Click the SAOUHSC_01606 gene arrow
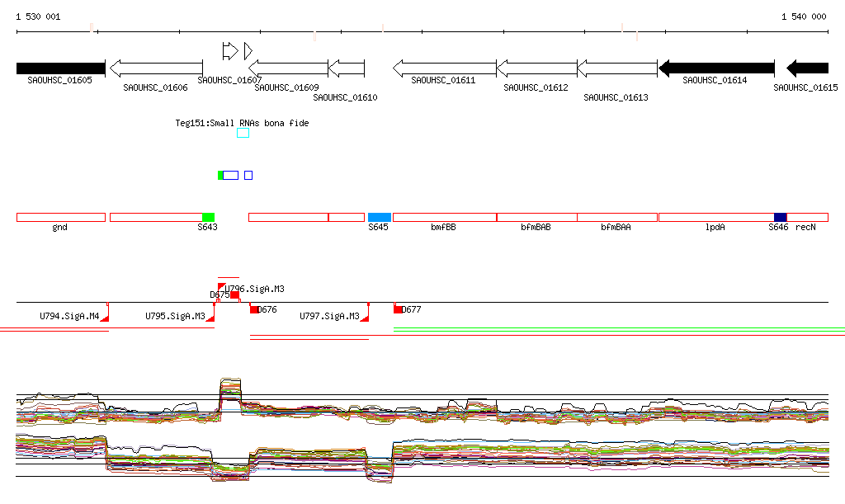The image size is (845, 504). tap(156, 68)
